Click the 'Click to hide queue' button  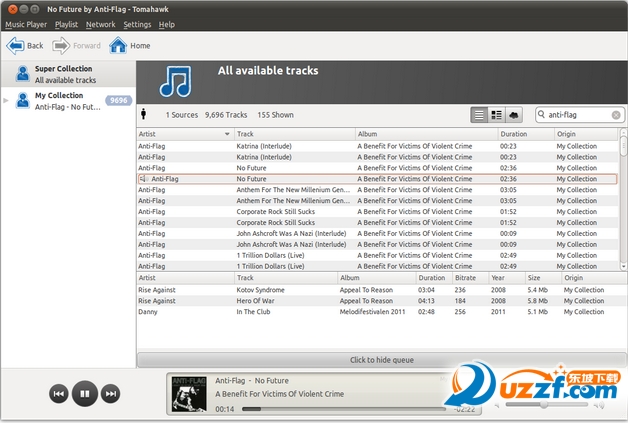(382, 360)
